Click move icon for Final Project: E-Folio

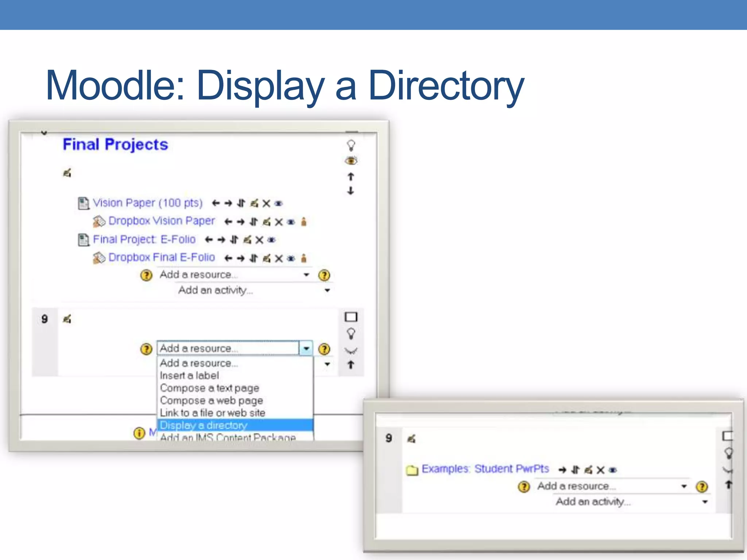pos(234,240)
